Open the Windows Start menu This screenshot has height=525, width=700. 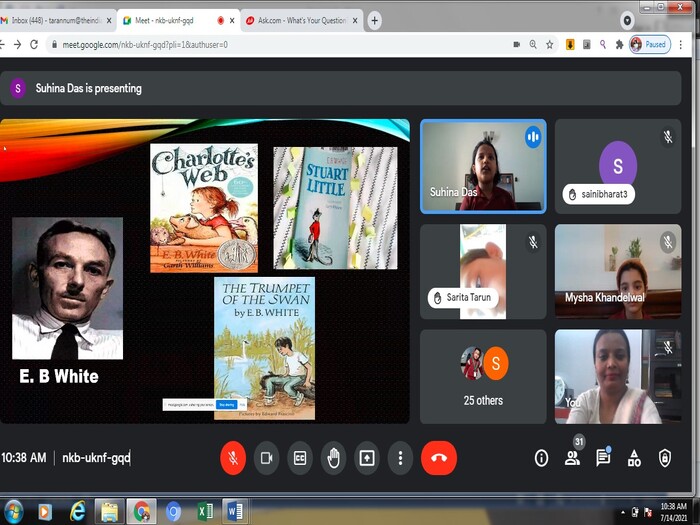coord(12,511)
